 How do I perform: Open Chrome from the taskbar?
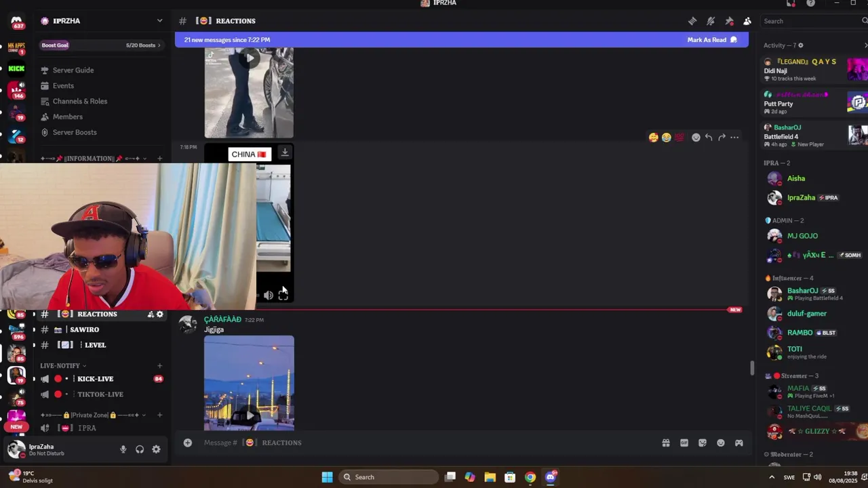coord(530,477)
